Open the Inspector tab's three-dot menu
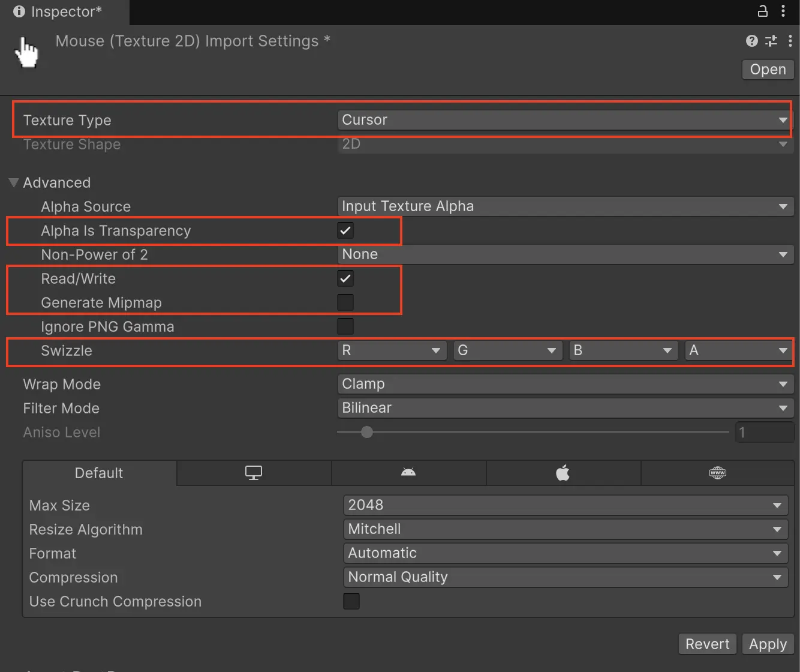 pos(783,11)
